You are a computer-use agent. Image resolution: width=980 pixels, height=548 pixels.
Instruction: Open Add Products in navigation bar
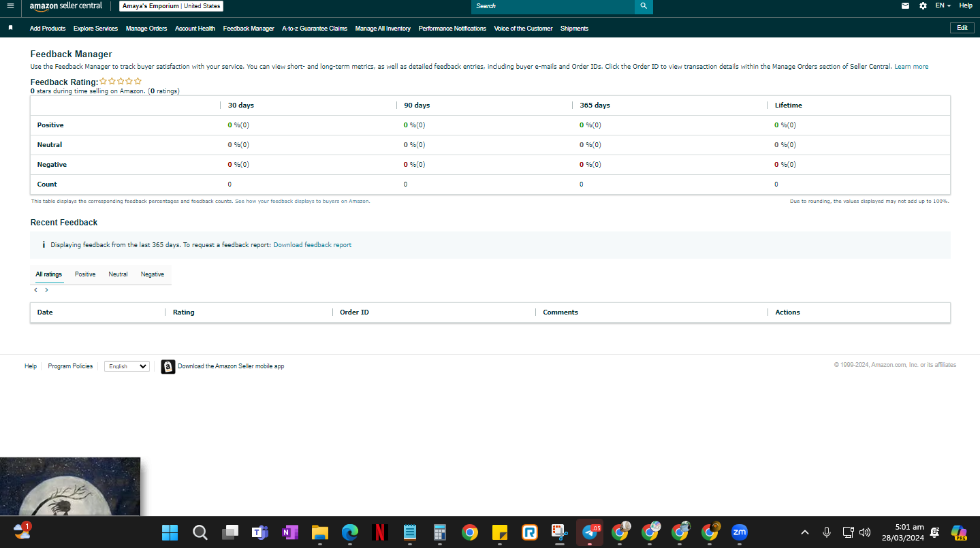48,29
